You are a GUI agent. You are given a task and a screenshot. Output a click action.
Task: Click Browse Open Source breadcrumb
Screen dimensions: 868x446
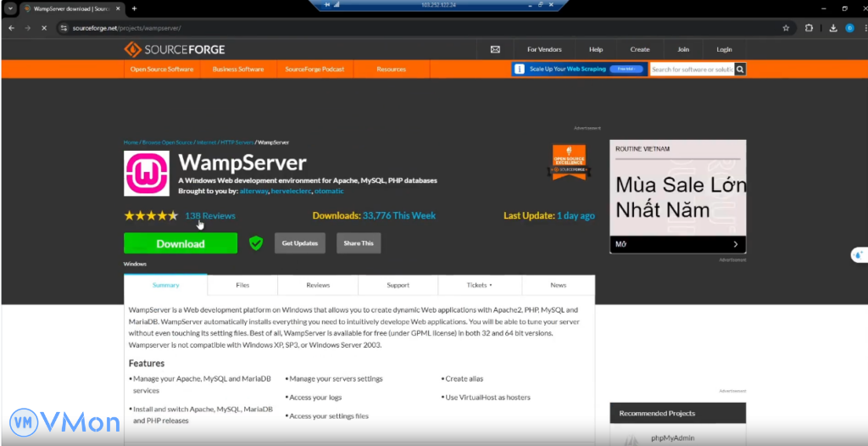click(167, 142)
